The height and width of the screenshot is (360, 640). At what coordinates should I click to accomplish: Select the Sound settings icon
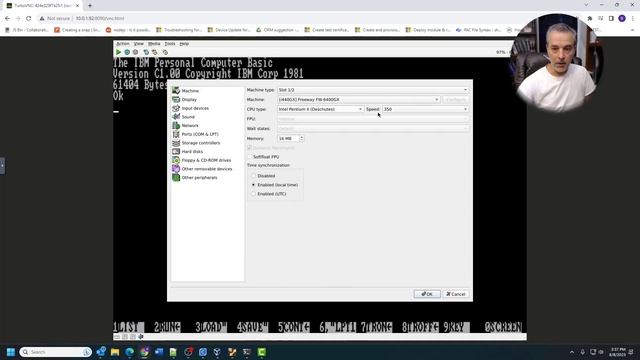176,117
